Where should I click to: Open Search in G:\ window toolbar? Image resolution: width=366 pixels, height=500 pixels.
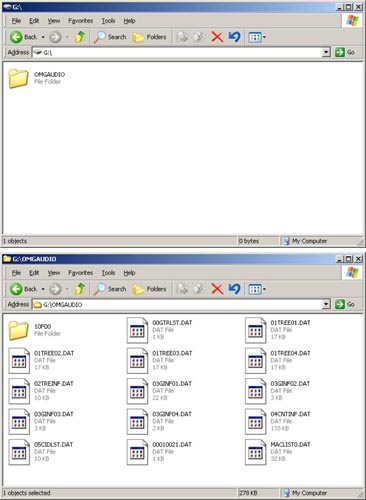[x=110, y=37]
